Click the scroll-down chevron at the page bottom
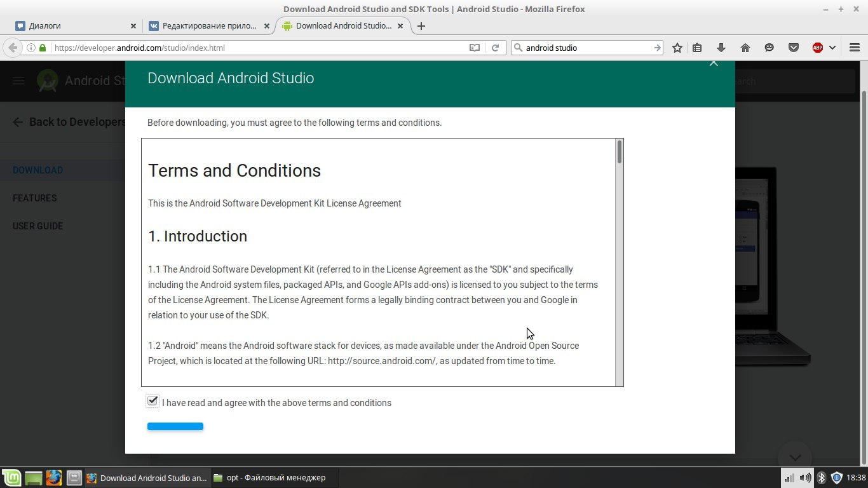The width and height of the screenshot is (868, 488). pos(794,457)
